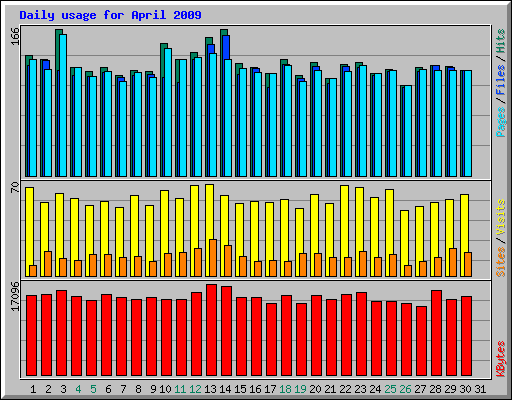Click the 'Daily usage for April 2009' title
Image resolution: width=512 pixels, height=400 pixels.
click(110, 15)
